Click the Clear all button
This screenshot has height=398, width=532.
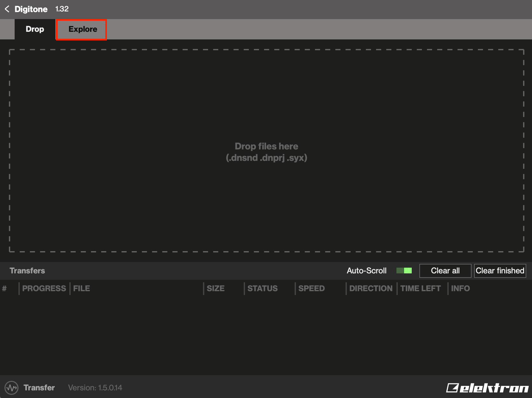445,271
